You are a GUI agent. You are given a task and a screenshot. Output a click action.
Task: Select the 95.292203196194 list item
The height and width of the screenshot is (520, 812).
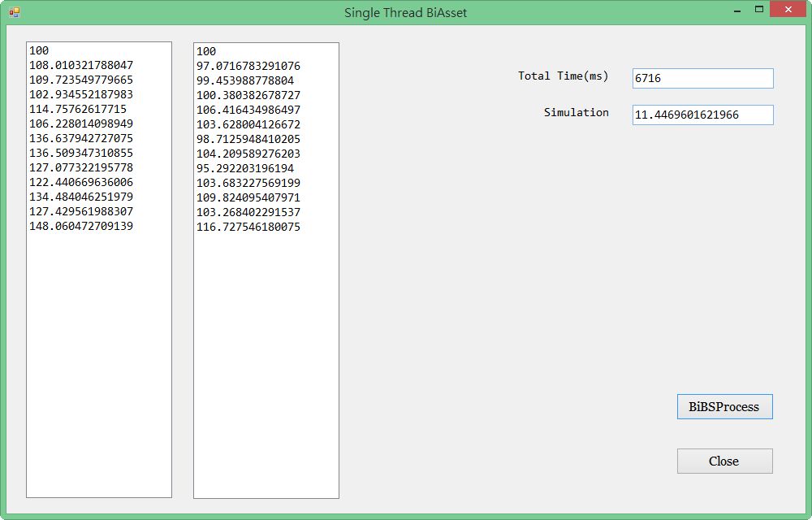245,168
